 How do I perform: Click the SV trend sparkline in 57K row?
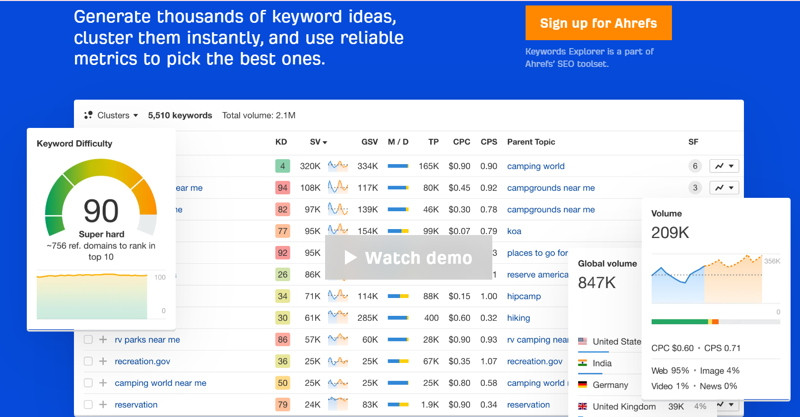(338, 339)
